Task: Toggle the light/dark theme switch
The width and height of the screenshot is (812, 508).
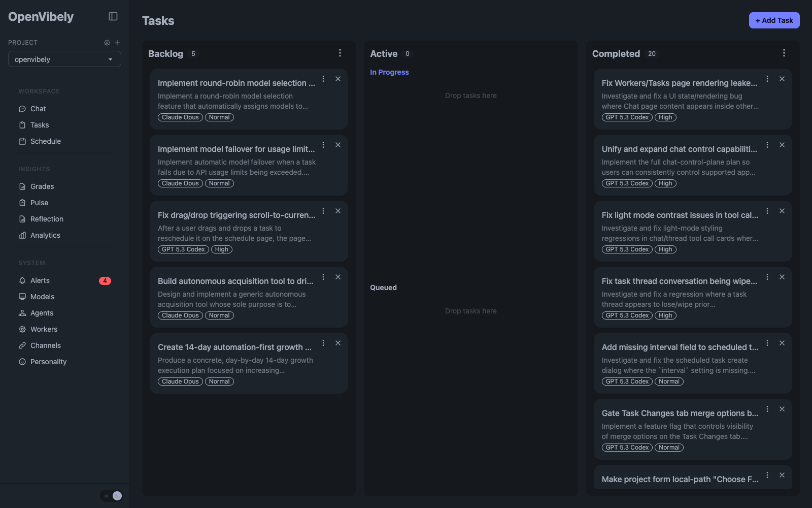Action: point(112,496)
